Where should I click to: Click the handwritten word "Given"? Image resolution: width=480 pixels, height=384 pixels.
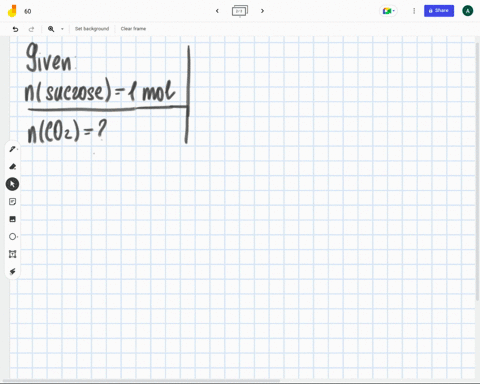49,57
